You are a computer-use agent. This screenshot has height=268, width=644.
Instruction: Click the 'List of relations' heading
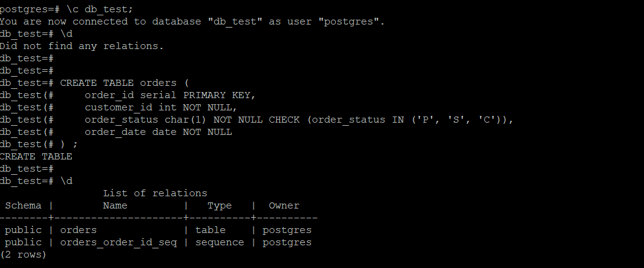point(155,193)
